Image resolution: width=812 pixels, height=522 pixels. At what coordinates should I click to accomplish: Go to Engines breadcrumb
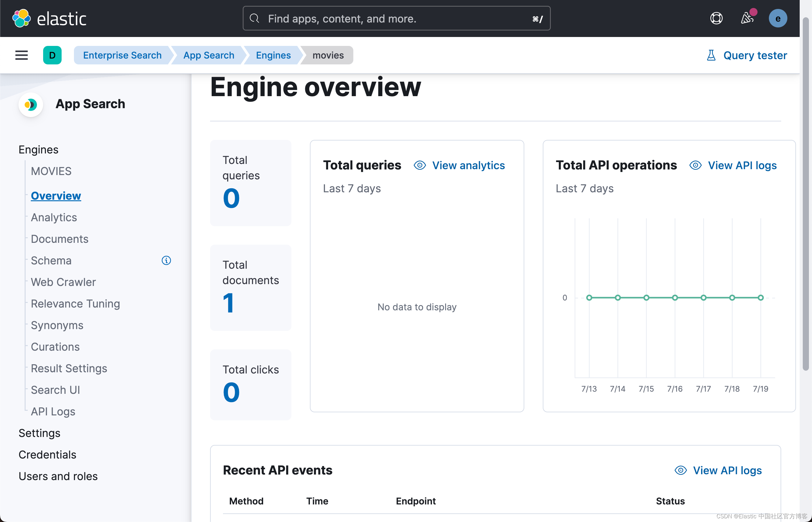(x=273, y=55)
